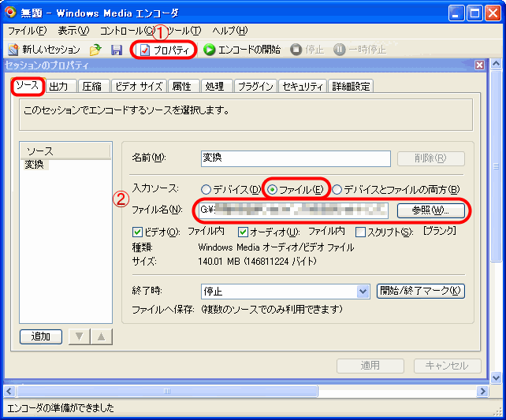This screenshot has width=506, height=420.
Task: Move source down with down arrow button
Action: click(x=80, y=336)
